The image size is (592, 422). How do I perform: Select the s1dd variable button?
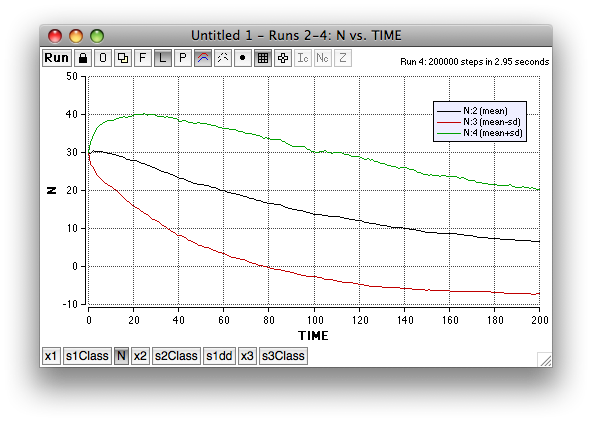[x=219, y=356]
